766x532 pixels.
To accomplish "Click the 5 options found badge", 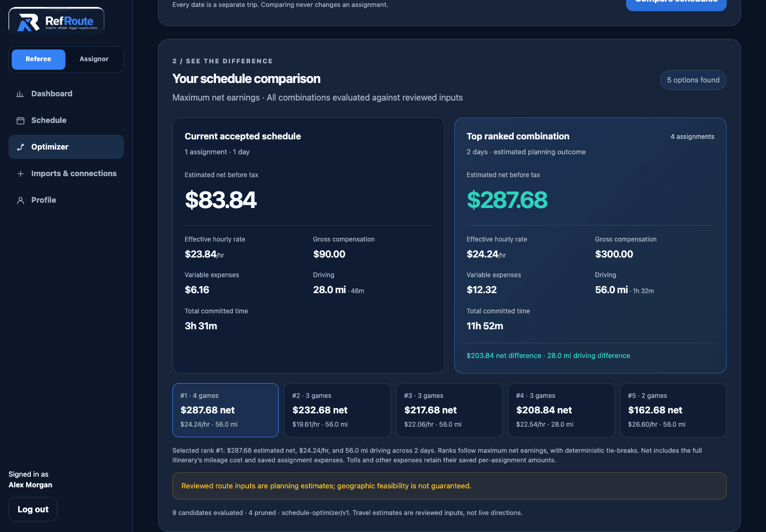I will click(x=693, y=80).
